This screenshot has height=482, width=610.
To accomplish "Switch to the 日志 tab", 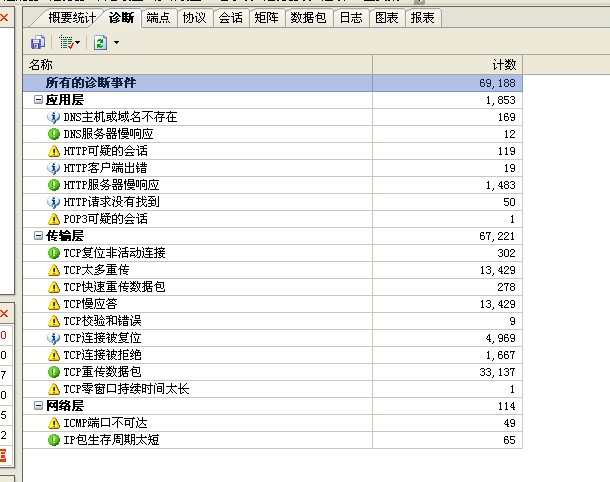I will click(x=351, y=18).
